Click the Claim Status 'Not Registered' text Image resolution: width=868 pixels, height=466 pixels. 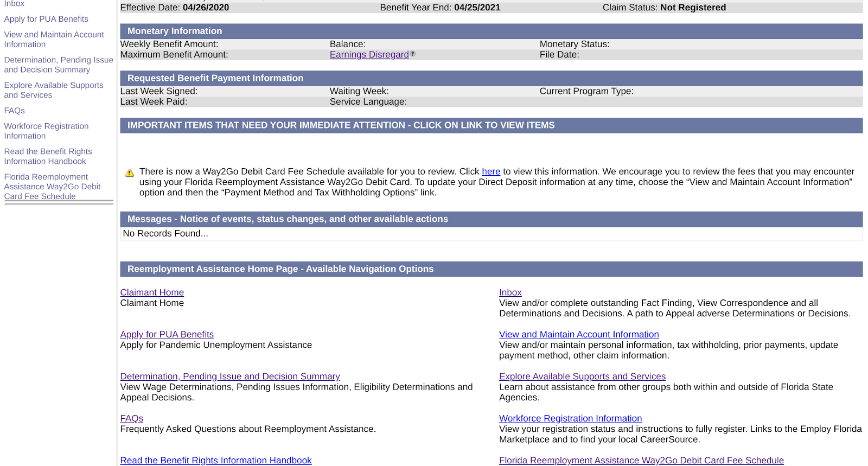point(693,8)
